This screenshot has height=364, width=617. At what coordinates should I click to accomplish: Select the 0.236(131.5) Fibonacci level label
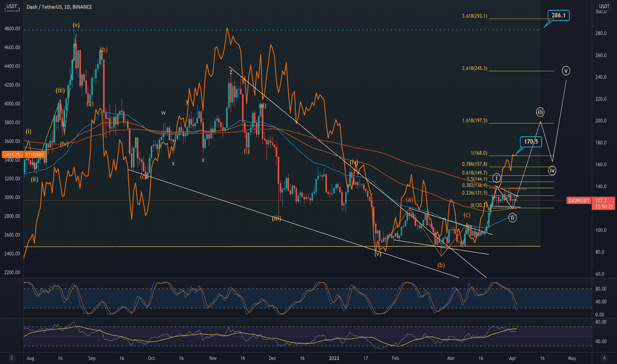tap(475, 193)
